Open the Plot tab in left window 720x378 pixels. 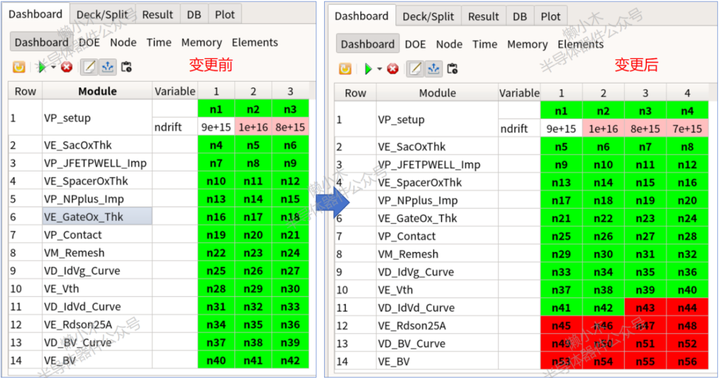coord(225,15)
